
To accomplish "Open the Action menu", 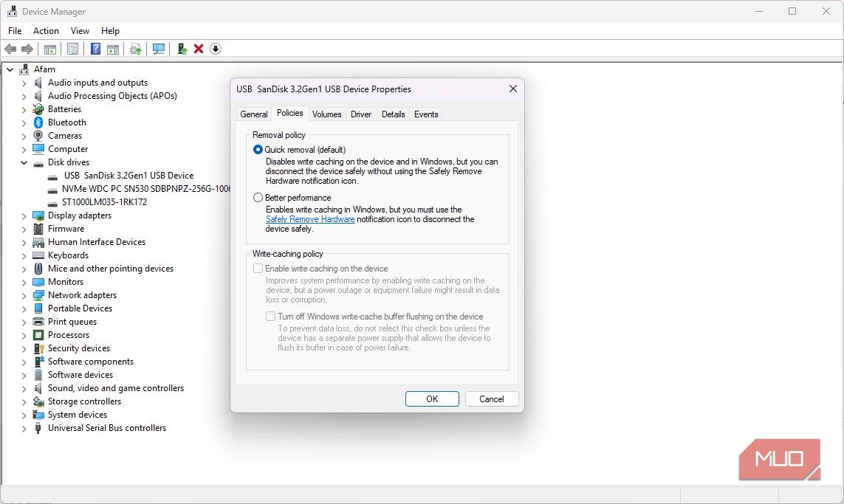I will [46, 31].
